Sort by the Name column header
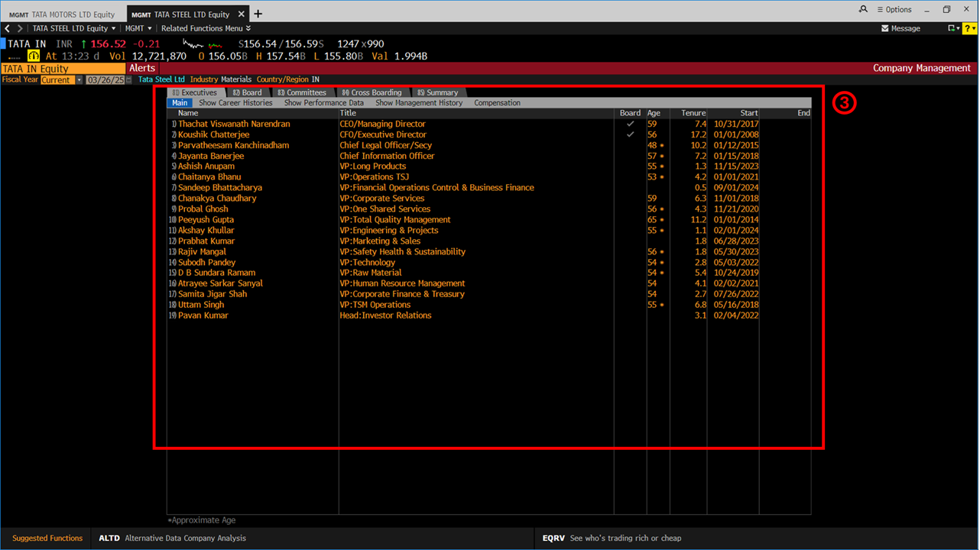This screenshot has height=550, width=980. (188, 113)
